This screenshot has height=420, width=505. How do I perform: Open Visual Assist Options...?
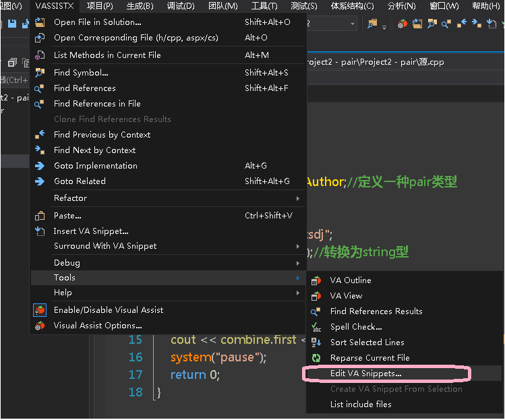point(98,326)
